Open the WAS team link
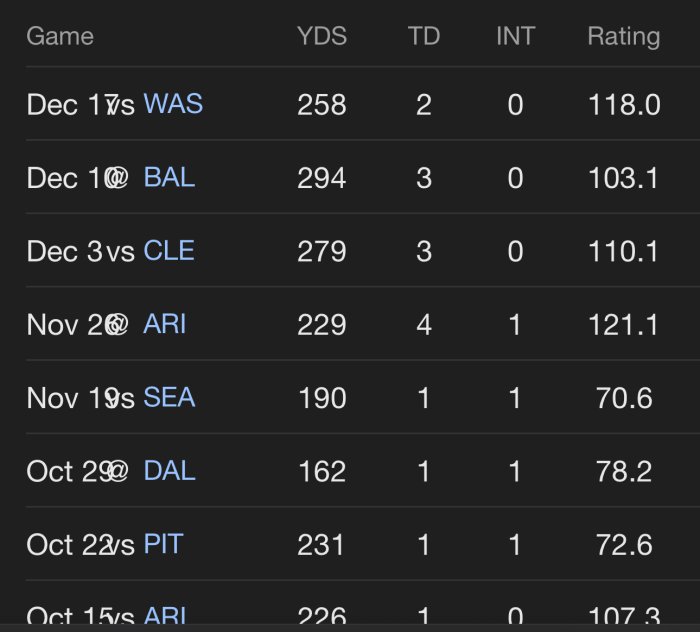 (x=173, y=104)
